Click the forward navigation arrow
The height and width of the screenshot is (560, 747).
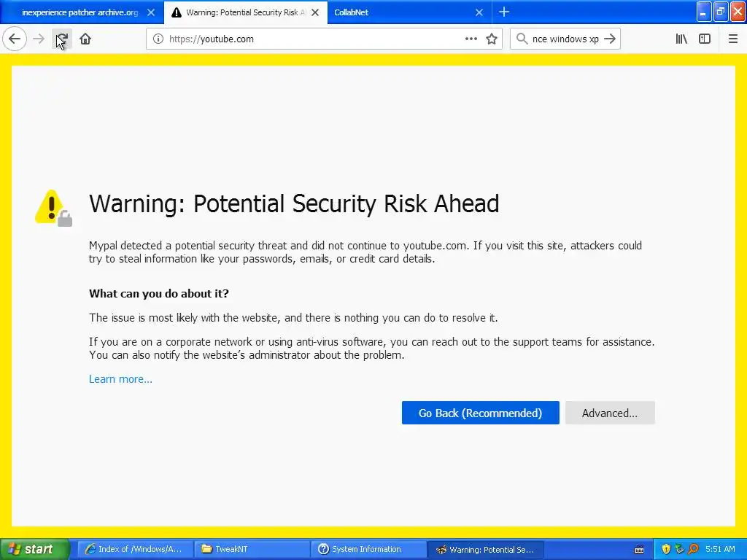[39, 39]
